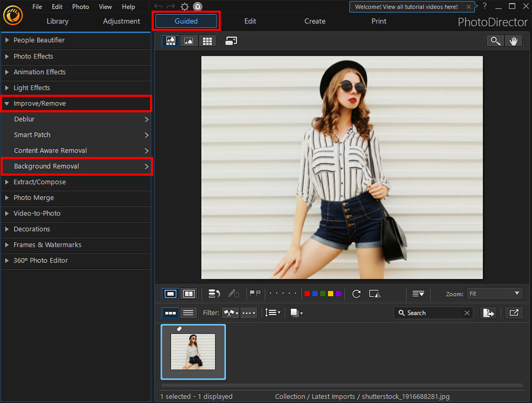Toggle compare two photos view
Screen dimensions: 532x403
coord(188,294)
